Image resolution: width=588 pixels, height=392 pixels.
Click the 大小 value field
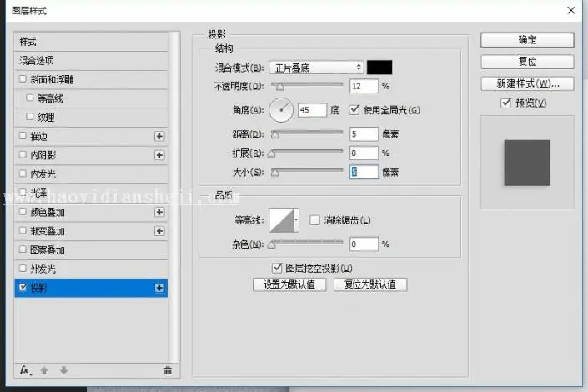pyautogui.click(x=364, y=172)
